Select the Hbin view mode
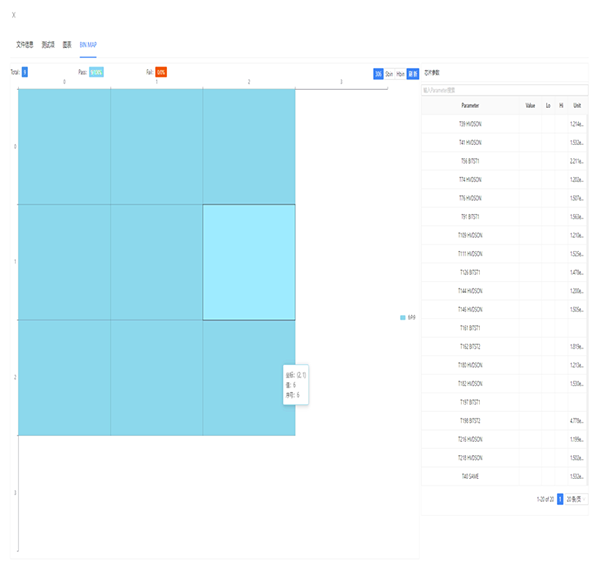This screenshot has width=600, height=570. [400, 73]
